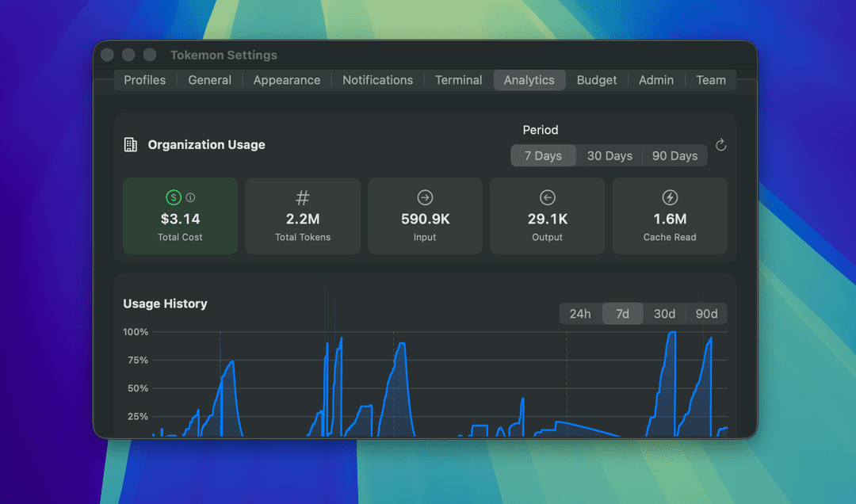
Task: Choose the 30d Usage History range
Action: click(664, 314)
